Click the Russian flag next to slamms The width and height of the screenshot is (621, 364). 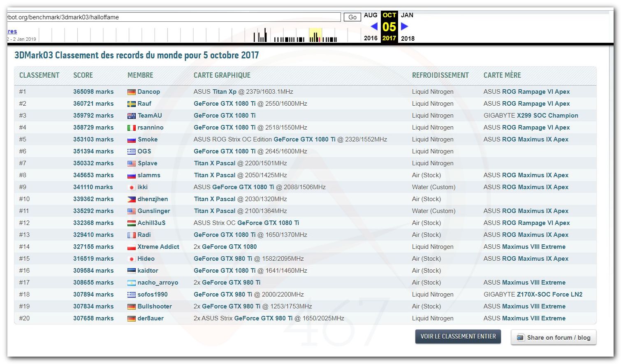pyautogui.click(x=132, y=176)
